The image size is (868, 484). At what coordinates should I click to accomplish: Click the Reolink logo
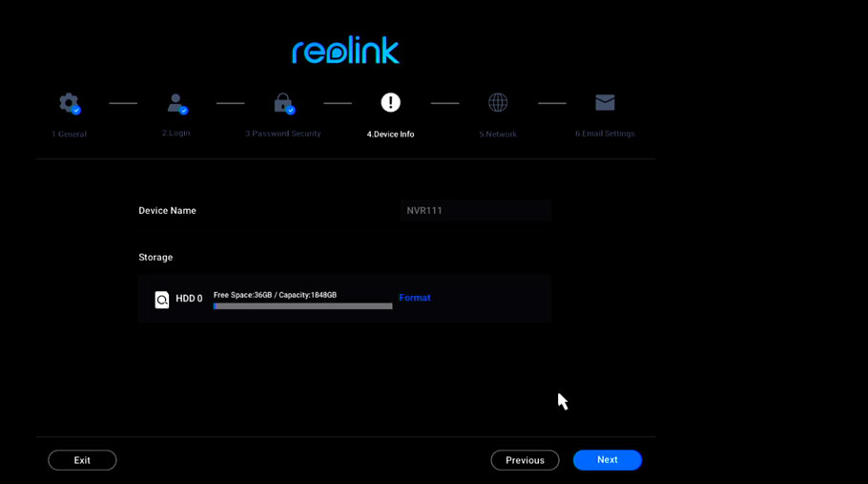[x=345, y=51]
